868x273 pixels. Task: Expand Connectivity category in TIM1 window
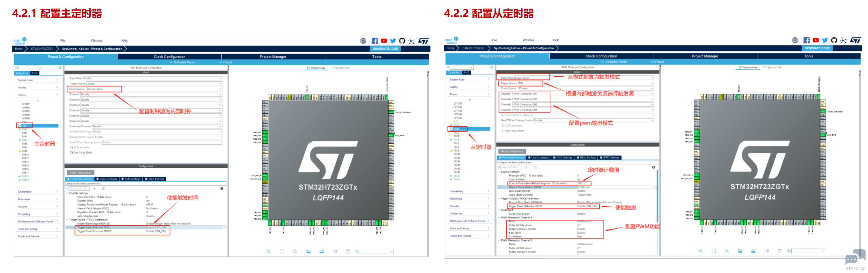point(38,192)
